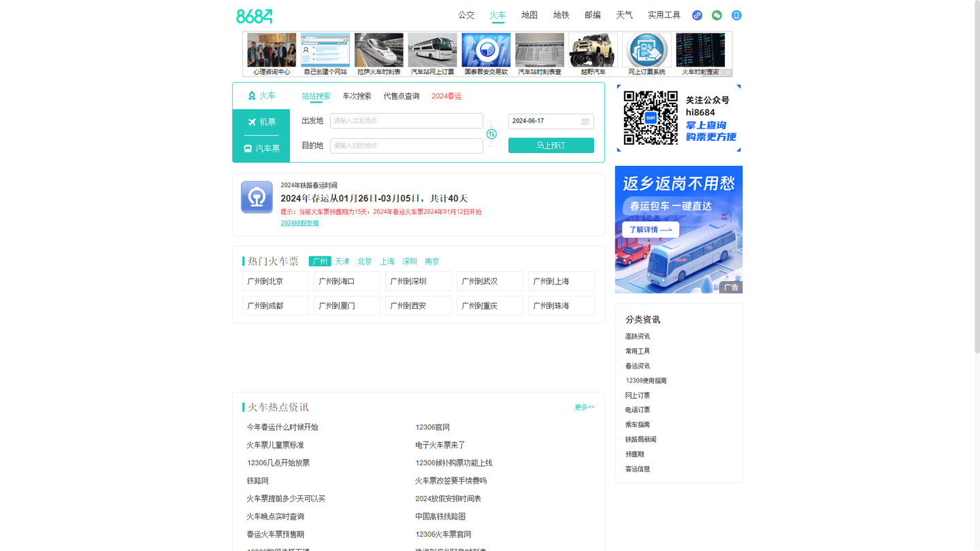Select 北京 hot tickets city tab
Viewport: 980px width, 551px height.
coord(365,261)
